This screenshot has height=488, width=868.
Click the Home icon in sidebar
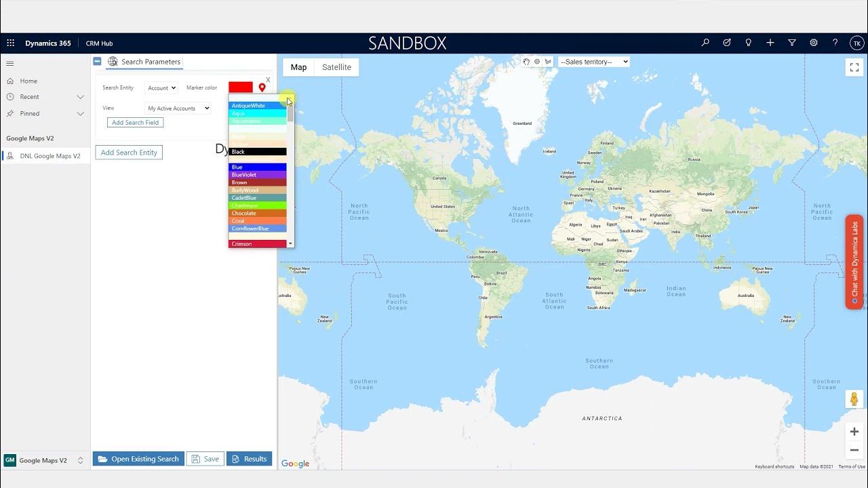coord(10,81)
